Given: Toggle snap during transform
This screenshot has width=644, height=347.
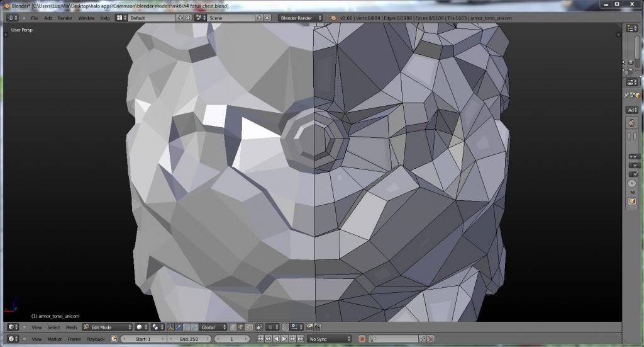Looking at the screenshot, I should tap(286, 327).
